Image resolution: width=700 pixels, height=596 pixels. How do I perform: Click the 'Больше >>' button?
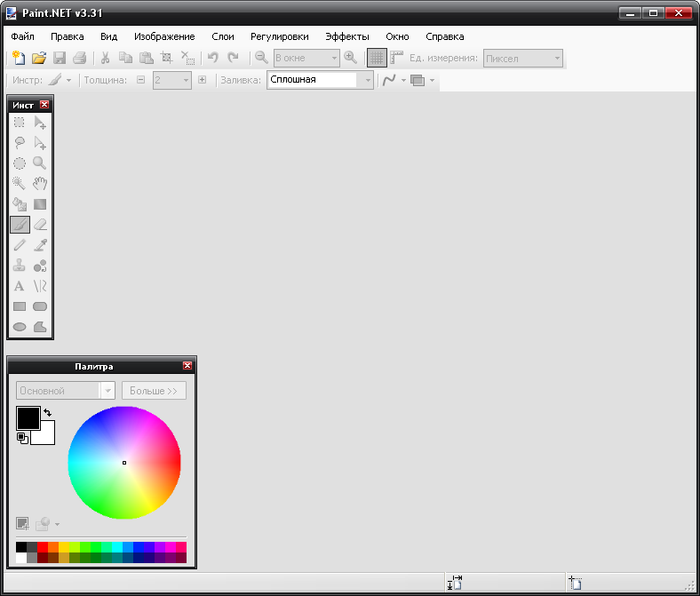pyautogui.click(x=154, y=391)
